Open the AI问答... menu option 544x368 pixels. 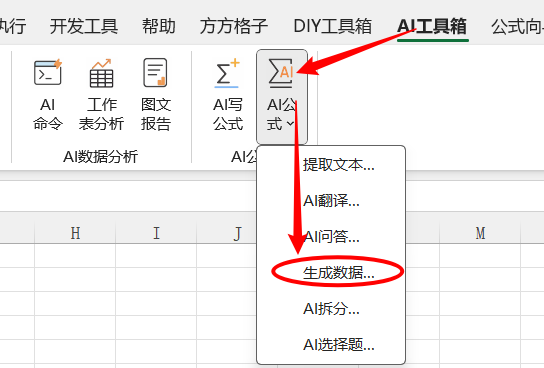point(331,237)
